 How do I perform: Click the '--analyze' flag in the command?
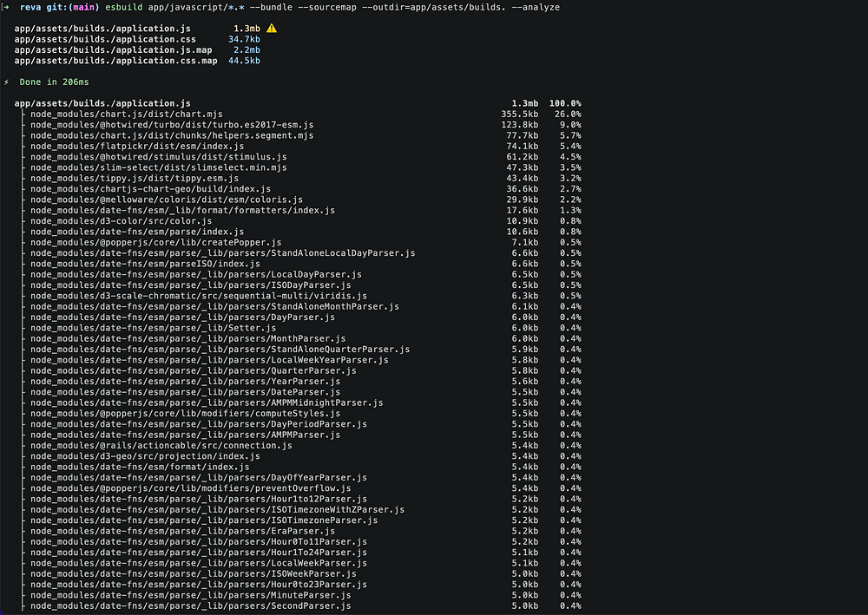coord(536,7)
